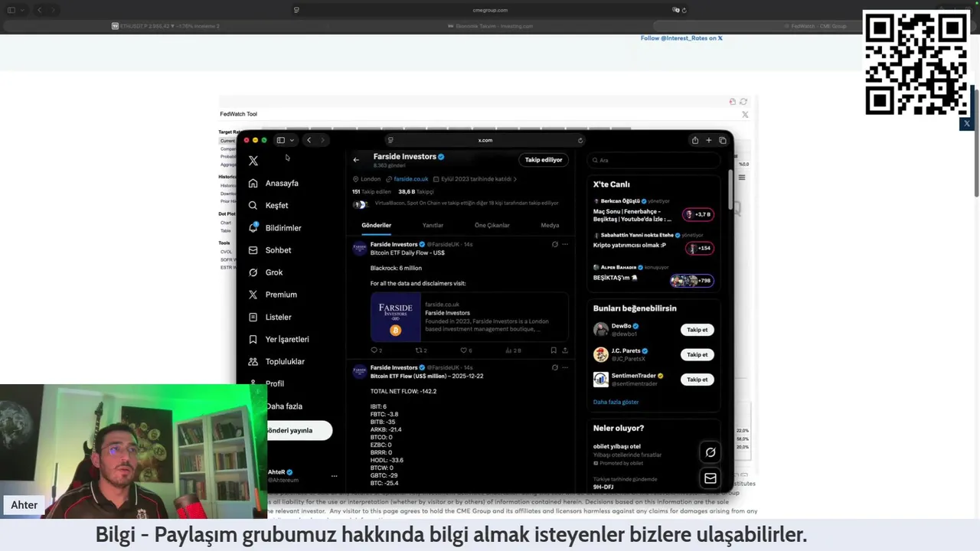Screen dimensions: 980x551
Task: Switch to the Yanıtlar tab
Action: tap(433, 226)
